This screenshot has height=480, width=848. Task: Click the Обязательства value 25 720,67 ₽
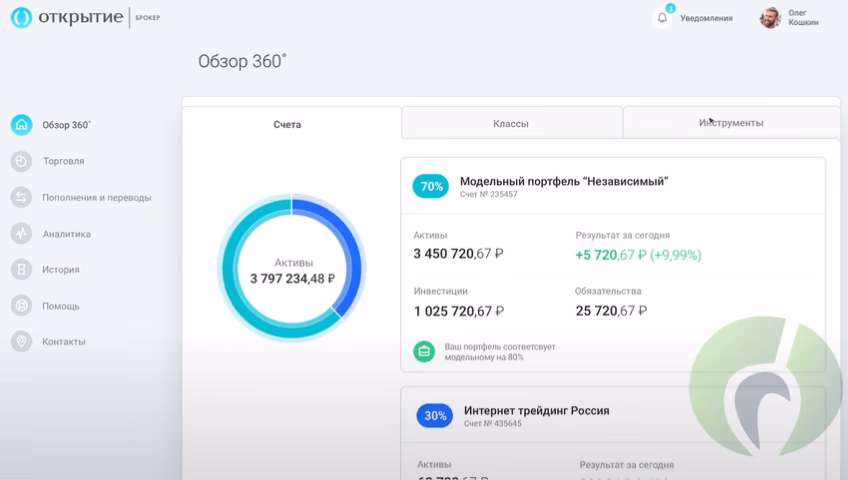click(611, 311)
